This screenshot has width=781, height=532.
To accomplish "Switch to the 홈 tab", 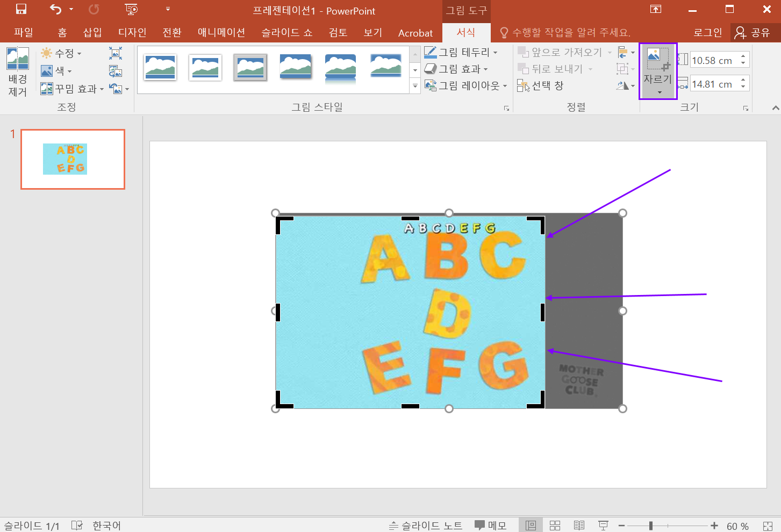I will tap(62, 32).
